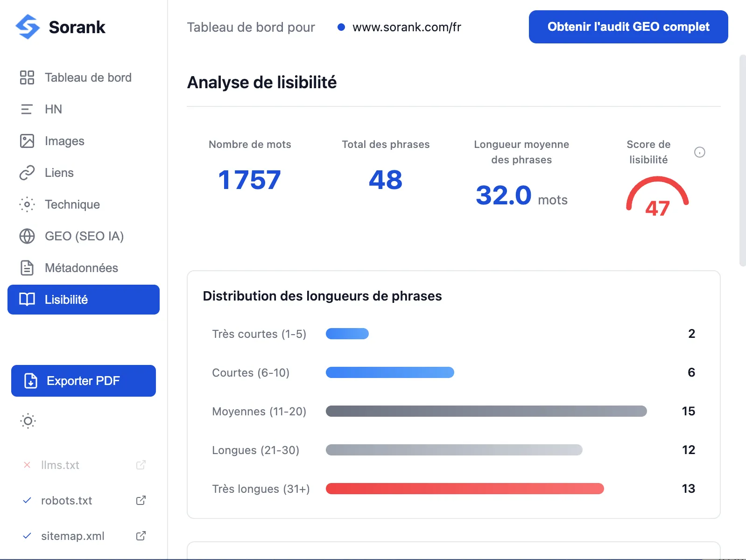This screenshot has width=746, height=560.
Task: Open the Tableau de bord menu item
Action: pyautogui.click(x=84, y=77)
